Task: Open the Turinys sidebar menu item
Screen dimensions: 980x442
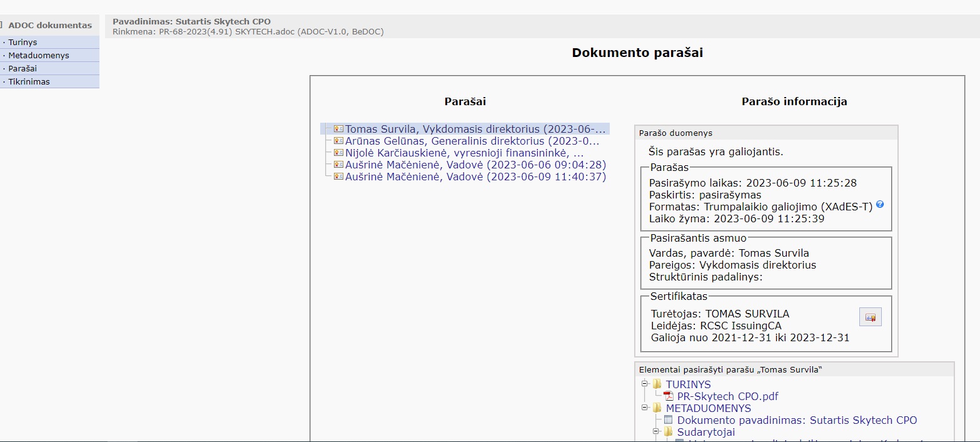Action: pos(23,42)
